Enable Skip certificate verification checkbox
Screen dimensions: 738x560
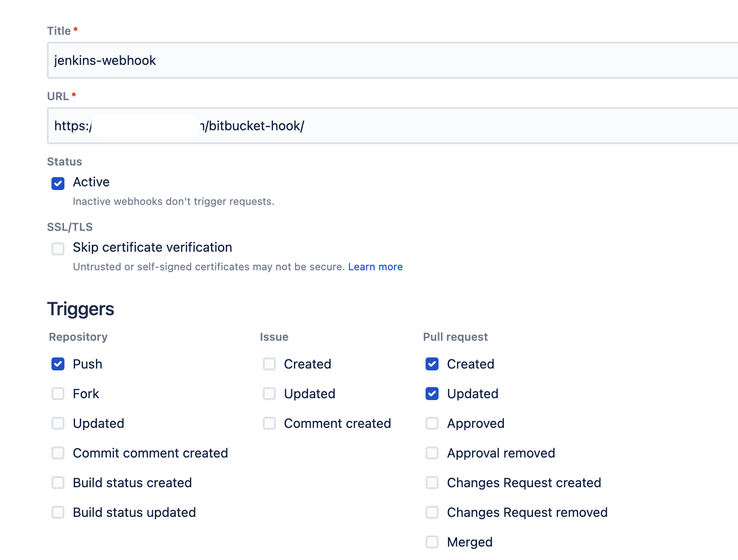click(58, 249)
